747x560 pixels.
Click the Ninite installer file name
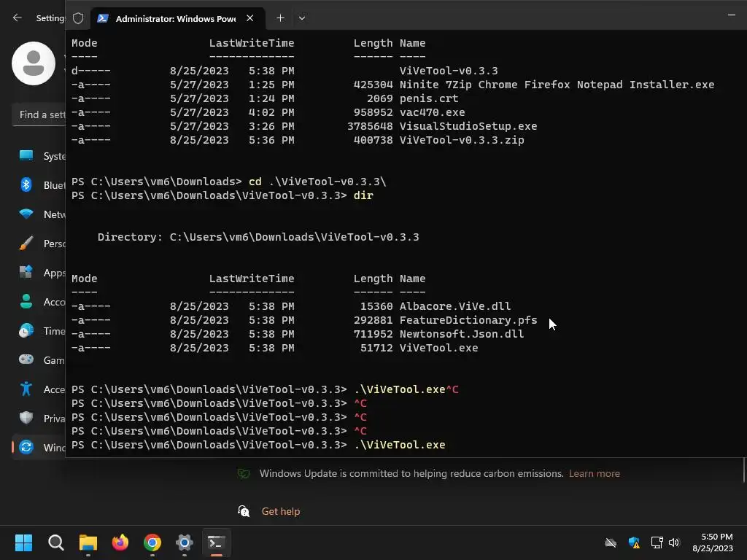click(x=557, y=85)
